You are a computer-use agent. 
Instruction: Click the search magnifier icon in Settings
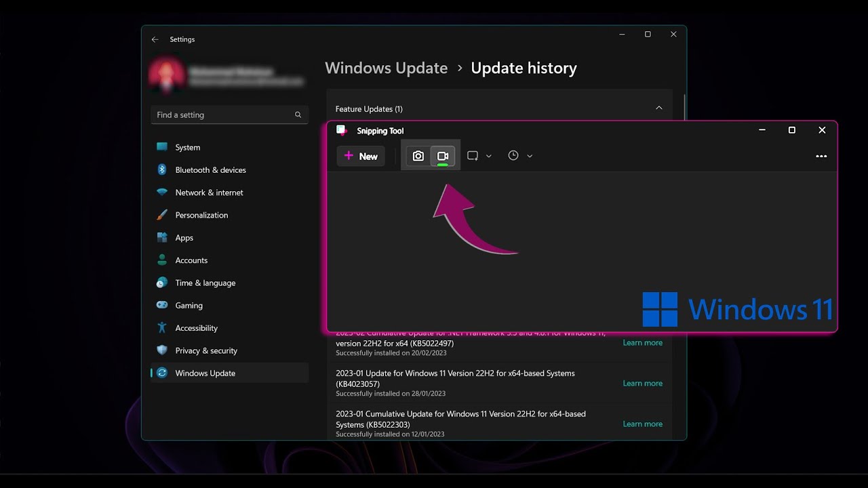coord(298,115)
